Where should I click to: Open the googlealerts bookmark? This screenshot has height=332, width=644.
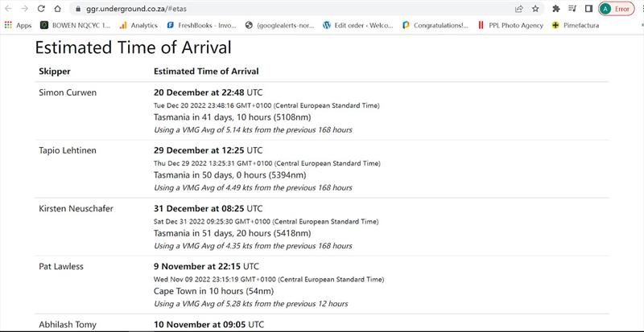coord(279,26)
